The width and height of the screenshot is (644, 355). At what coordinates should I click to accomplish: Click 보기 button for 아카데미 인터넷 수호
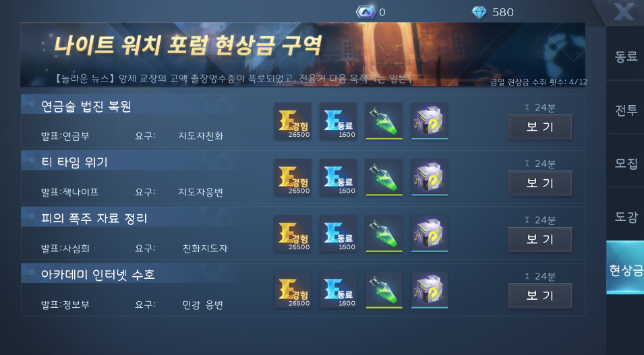540,296
